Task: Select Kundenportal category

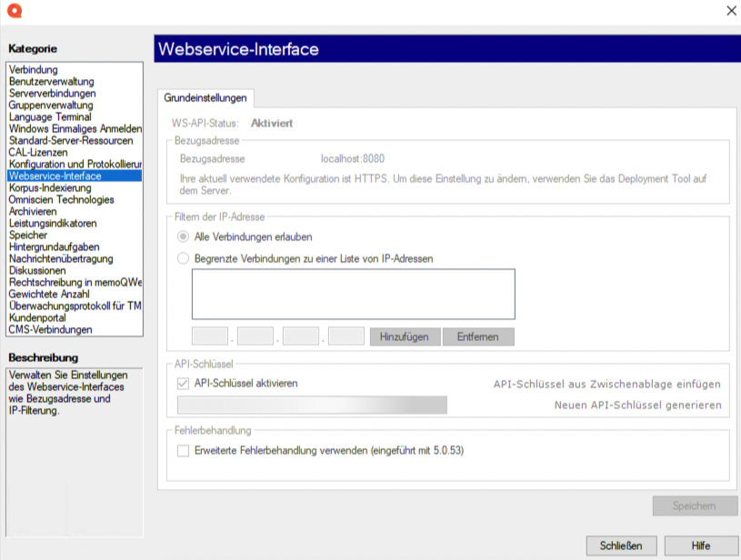Action: (x=75, y=317)
